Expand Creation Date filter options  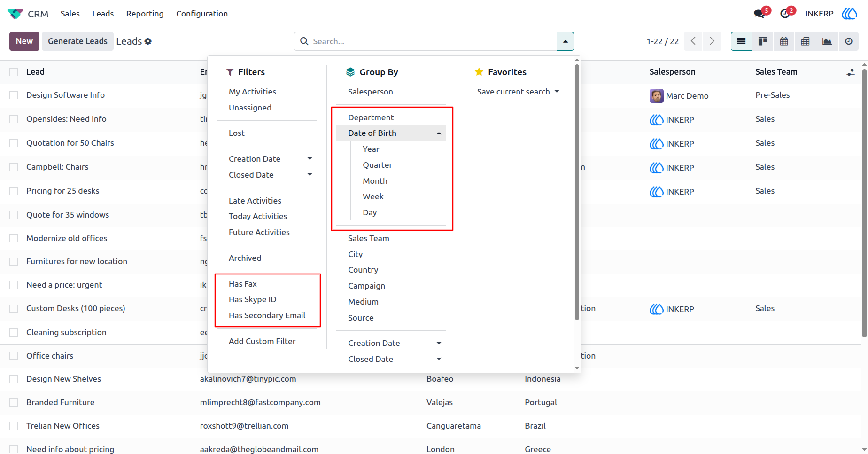(310, 159)
